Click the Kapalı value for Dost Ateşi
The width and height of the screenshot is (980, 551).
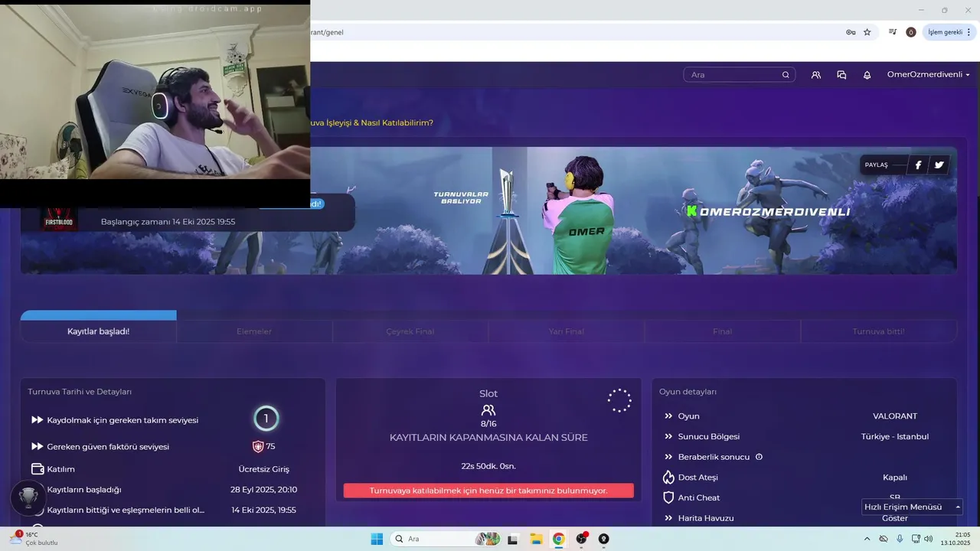tap(894, 478)
